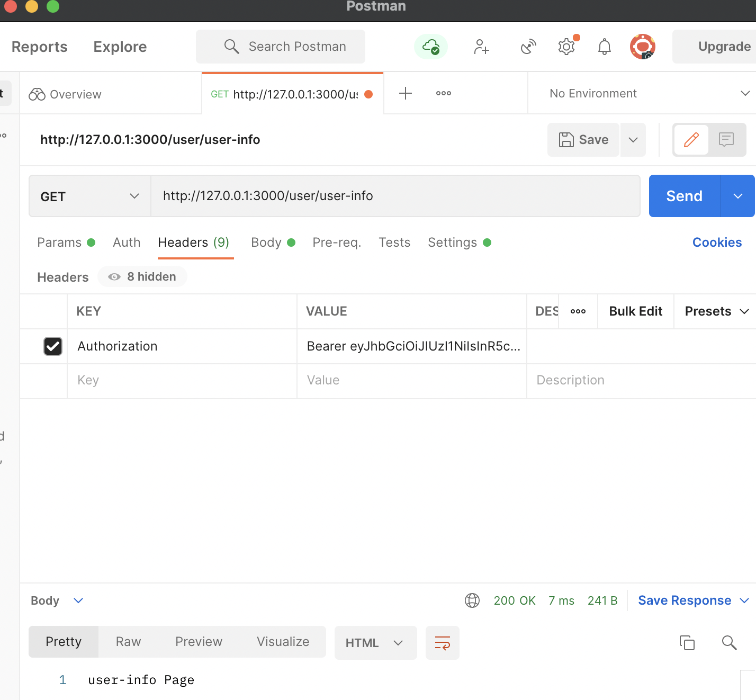Image resolution: width=756 pixels, height=700 pixels.
Task: Click the user avatar icon
Action: tap(643, 47)
